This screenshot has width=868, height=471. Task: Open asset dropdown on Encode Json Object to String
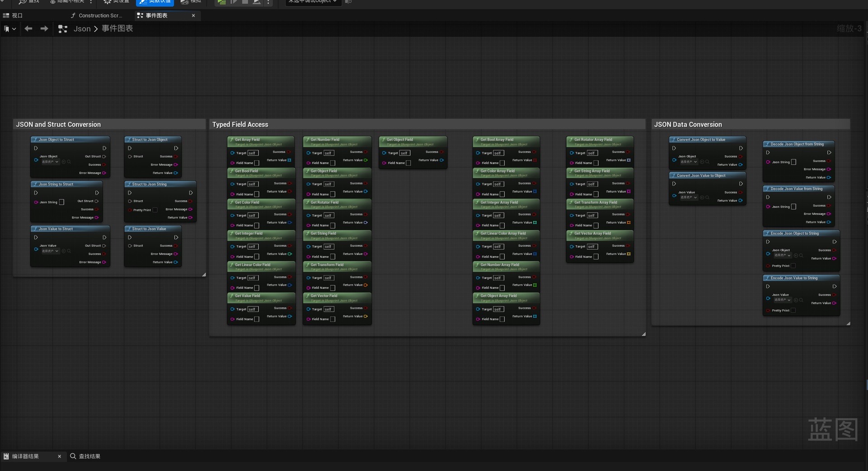point(782,256)
